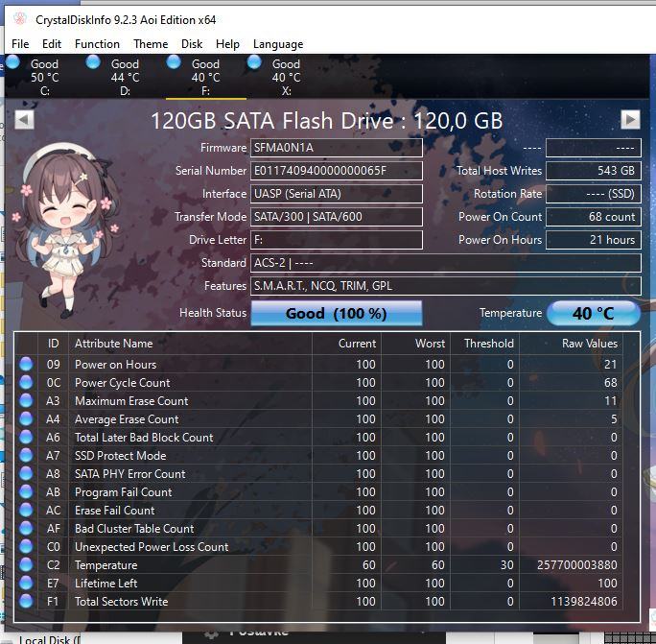Open the Function menu
This screenshot has height=644, width=656.
tap(97, 44)
